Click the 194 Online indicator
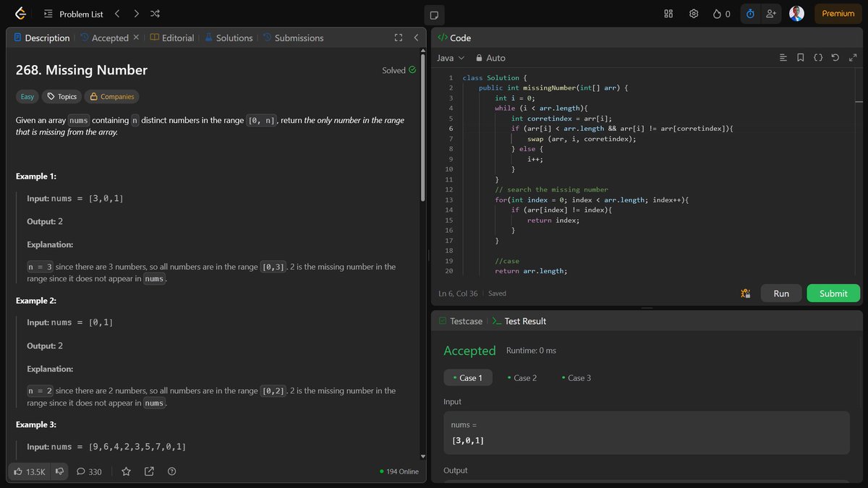Screen dimensions: 868x488 coord(399,471)
